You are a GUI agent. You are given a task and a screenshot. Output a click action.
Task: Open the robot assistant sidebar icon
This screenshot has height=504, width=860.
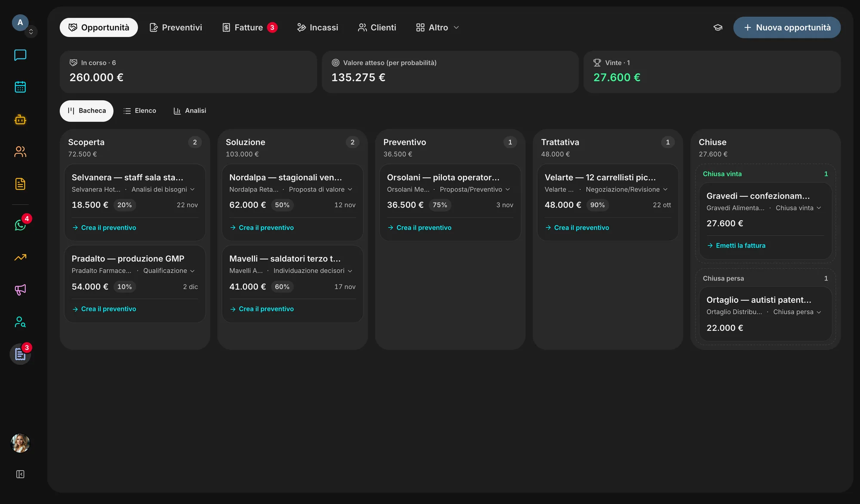coord(20,119)
